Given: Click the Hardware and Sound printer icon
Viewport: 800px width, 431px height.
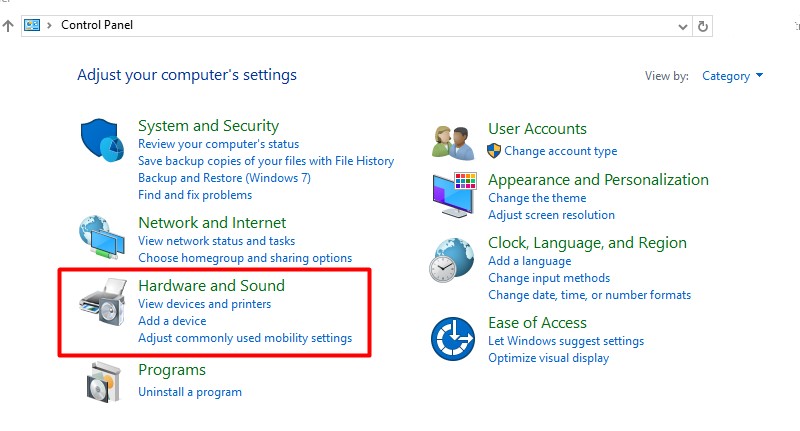Looking at the screenshot, I should [x=102, y=303].
